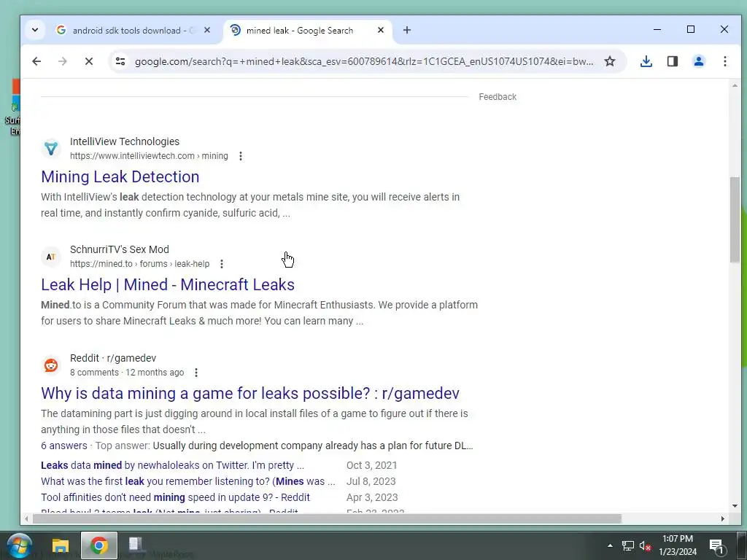747x560 pixels.
Task: Open the Chrome profile avatar
Action: 698,61
